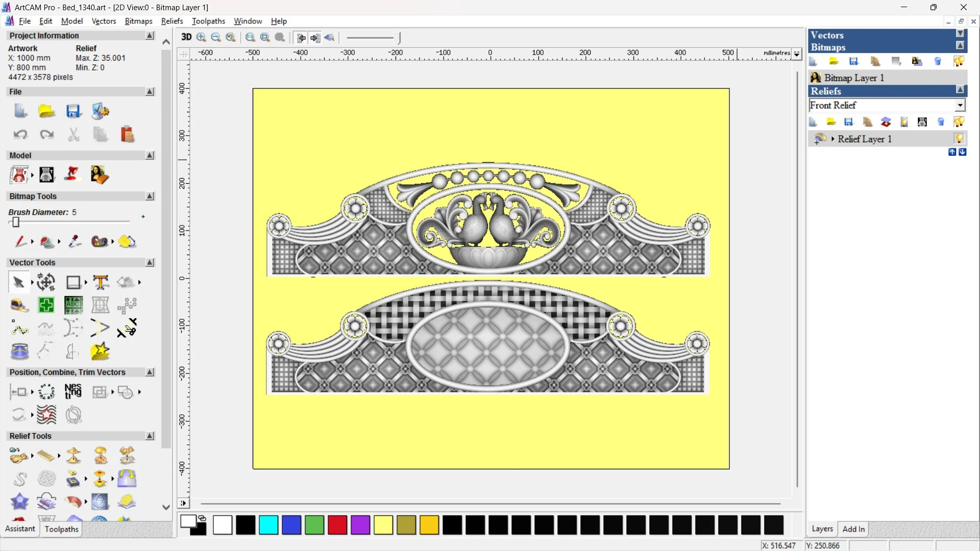Collapse the Bitmap Tools section
The height and width of the screenshot is (551, 980).
[150, 196]
